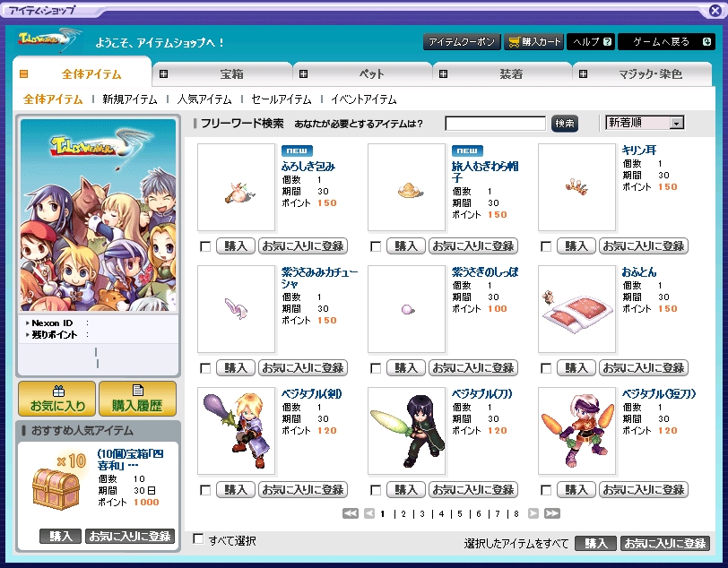Add all selected items to favorites

pos(665,543)
